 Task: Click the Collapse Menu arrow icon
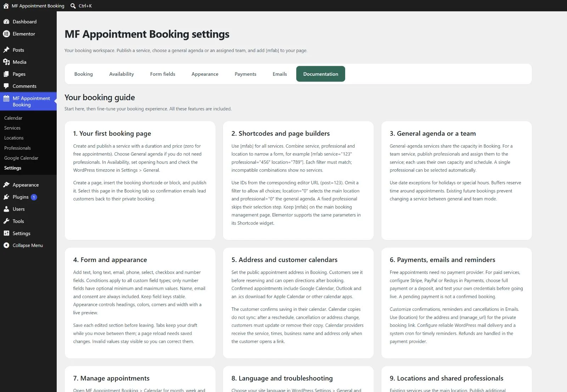(6, 245)
